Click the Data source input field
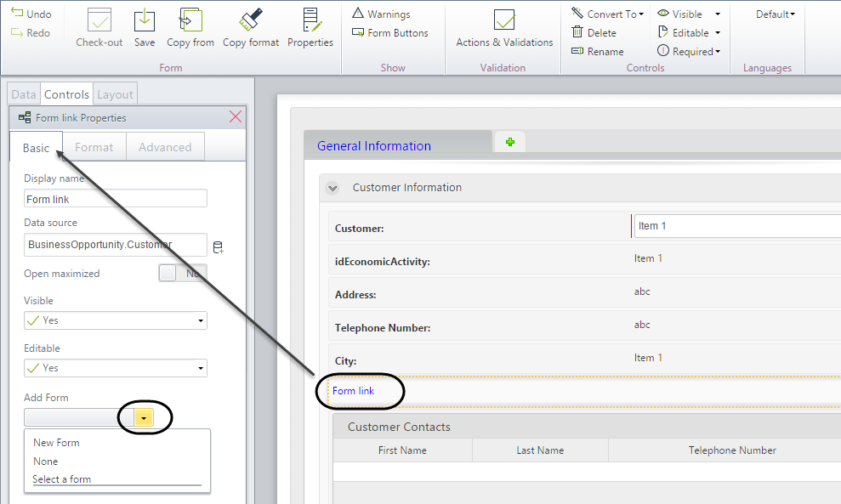This screenshot has height=504, width=841. [x=116, y=245]
